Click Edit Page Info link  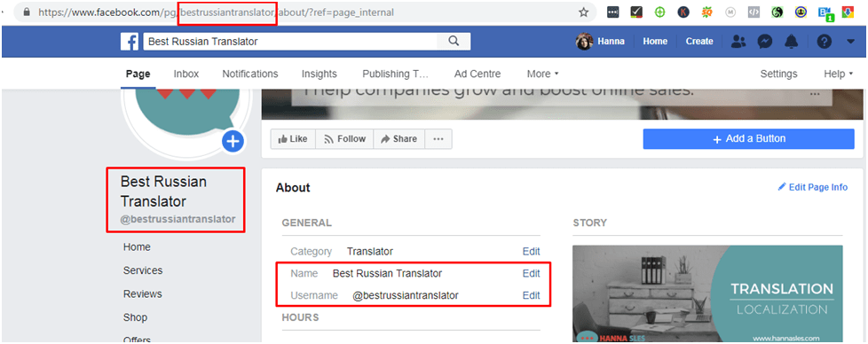813,187
